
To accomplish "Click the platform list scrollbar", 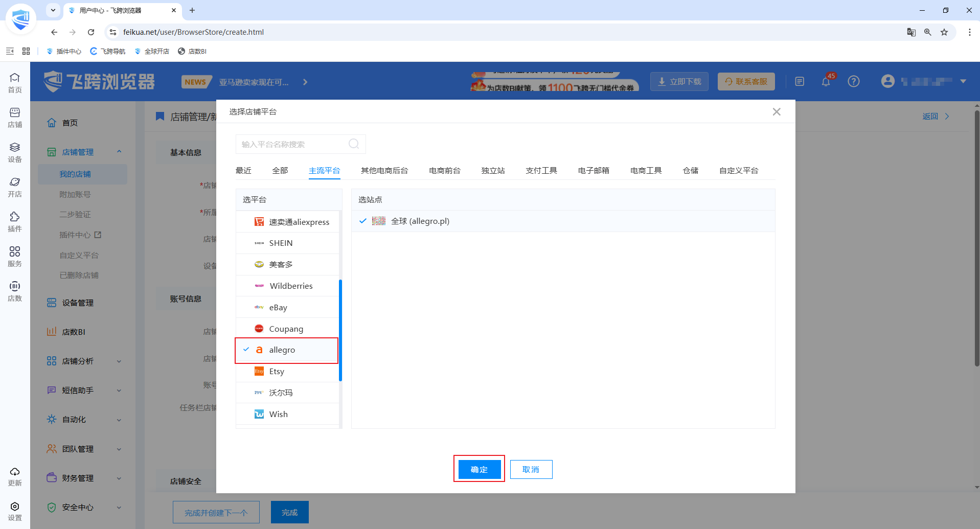I will coord(340,330).
